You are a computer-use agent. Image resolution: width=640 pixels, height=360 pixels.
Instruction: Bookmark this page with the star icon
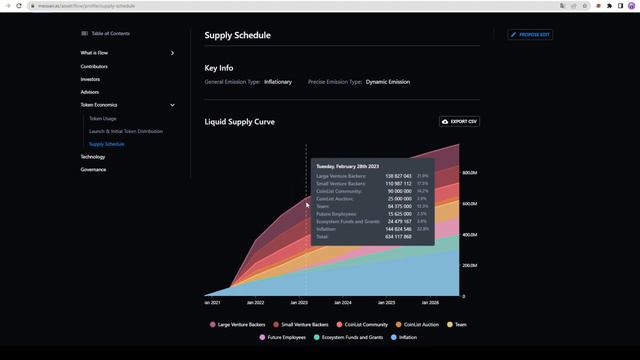click(585, 6)
